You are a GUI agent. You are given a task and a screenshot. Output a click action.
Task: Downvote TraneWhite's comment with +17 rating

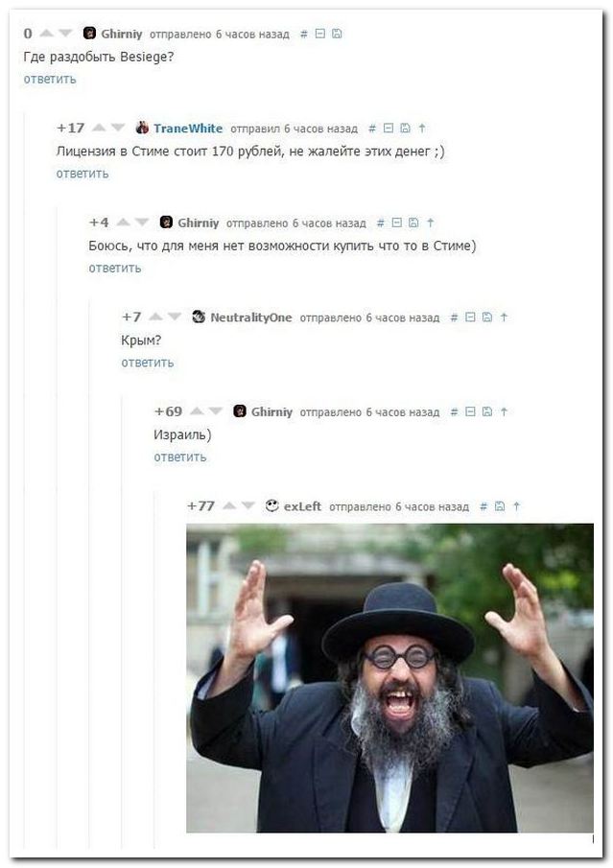pyautogui.click(x=118, y=129)
